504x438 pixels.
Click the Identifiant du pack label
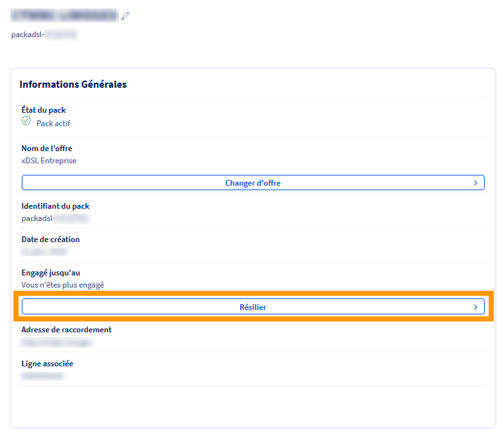coord(55,206)
